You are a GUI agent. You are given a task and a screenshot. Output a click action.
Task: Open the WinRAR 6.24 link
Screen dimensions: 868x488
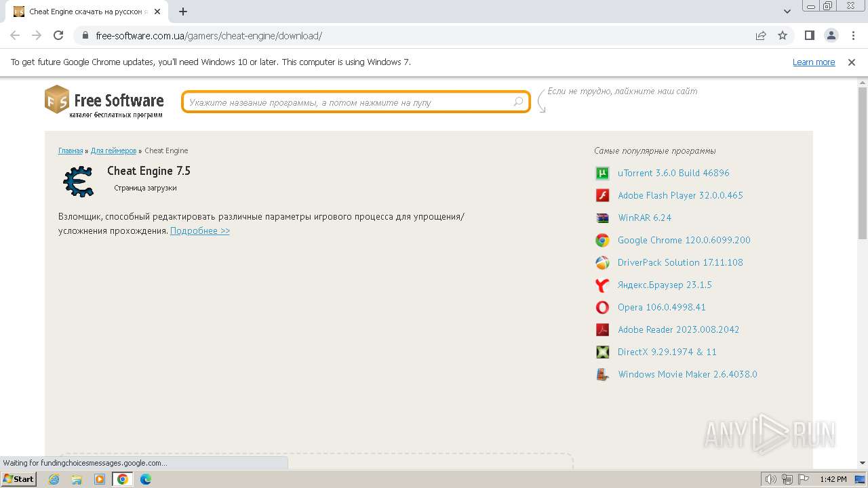pyautogui.click(x=644, y=218)
